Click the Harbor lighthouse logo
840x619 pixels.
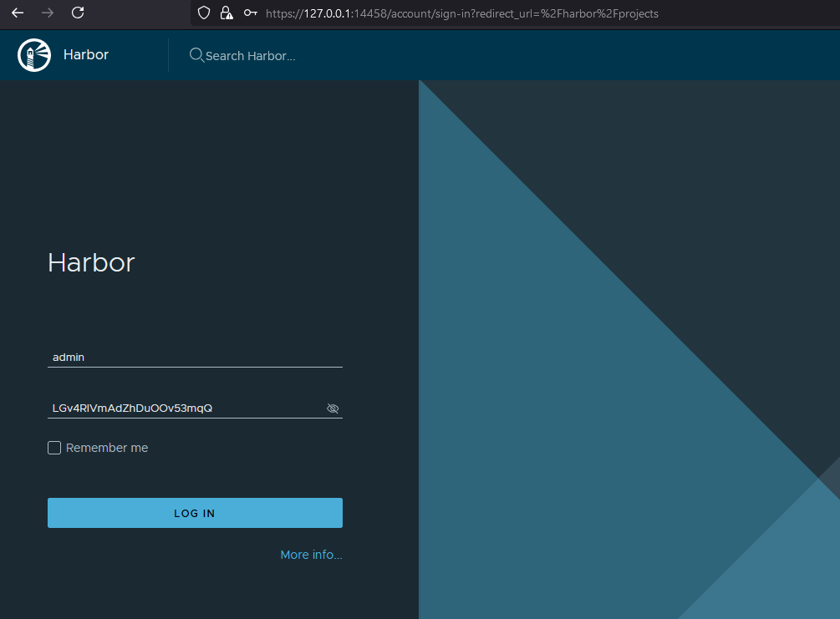point(34,54)
